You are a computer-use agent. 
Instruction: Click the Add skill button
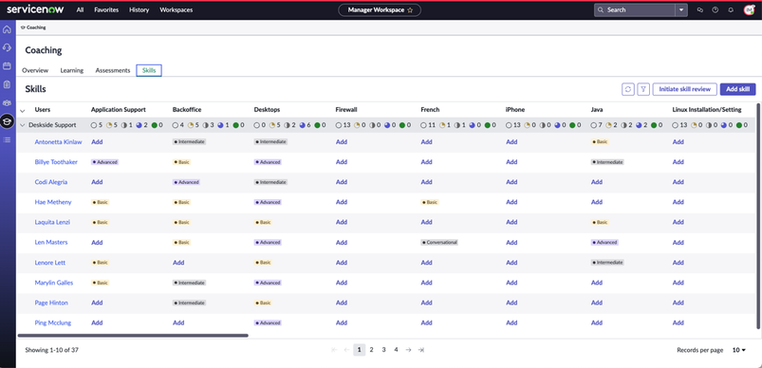[x=738, y=89]
